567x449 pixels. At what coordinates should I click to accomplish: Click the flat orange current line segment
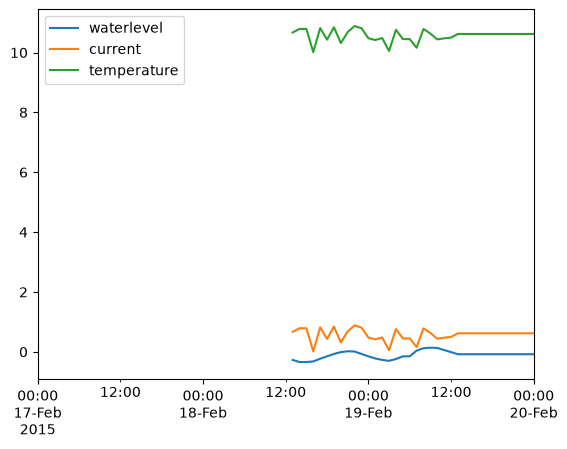(x=496, y=333)
